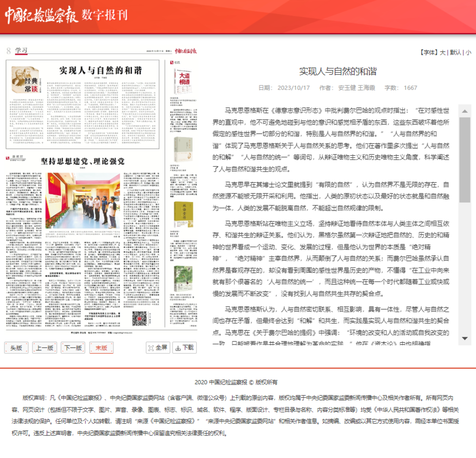Click the party hall photo in newspaper

[83, 200]
